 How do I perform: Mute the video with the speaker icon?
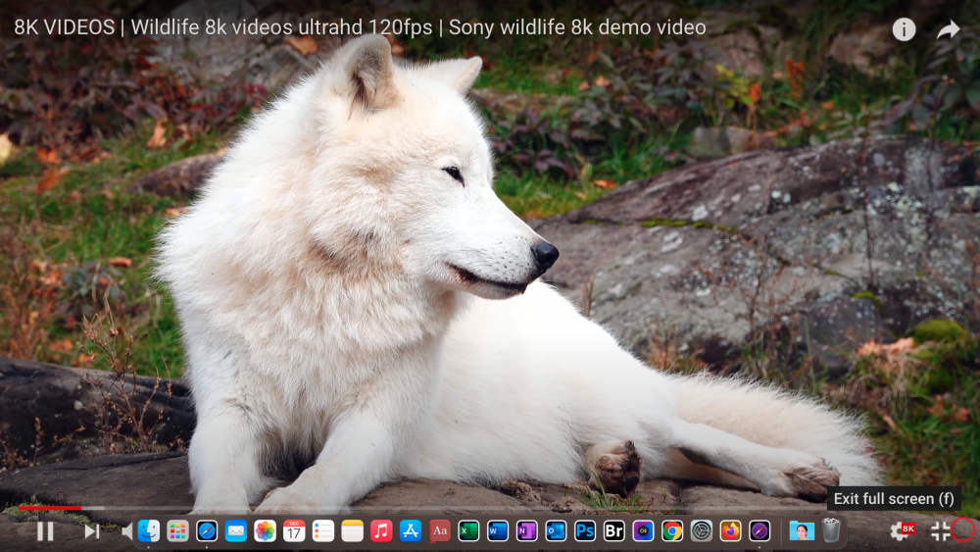[x=126, y=531]
